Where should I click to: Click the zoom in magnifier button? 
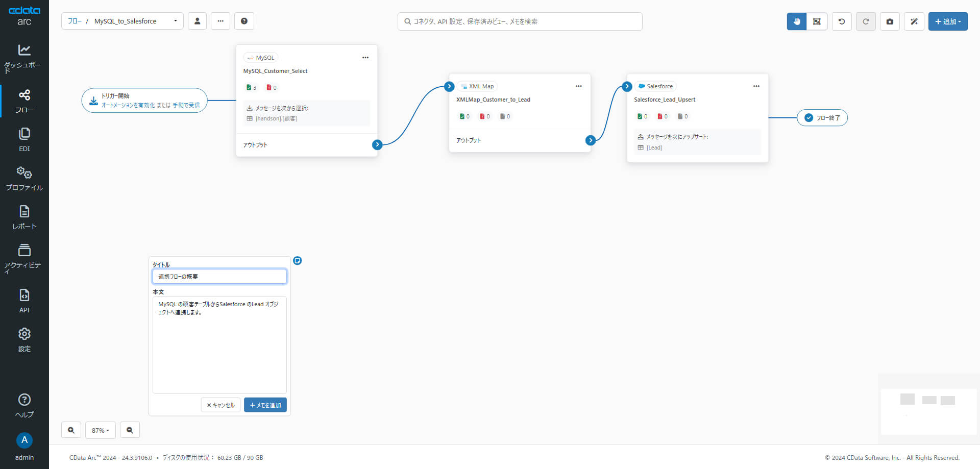(x=71, y=430)
